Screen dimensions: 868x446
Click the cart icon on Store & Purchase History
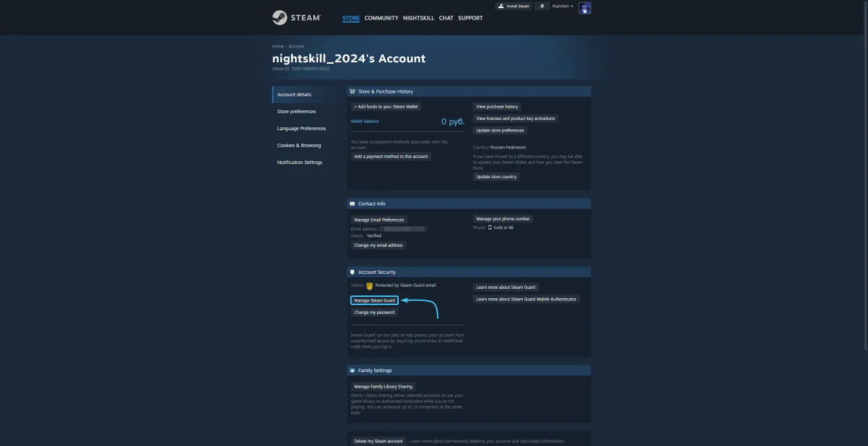[353, 91]
